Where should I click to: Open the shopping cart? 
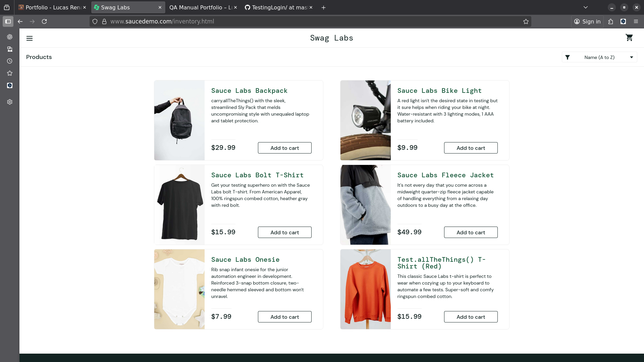click(630, 38)
